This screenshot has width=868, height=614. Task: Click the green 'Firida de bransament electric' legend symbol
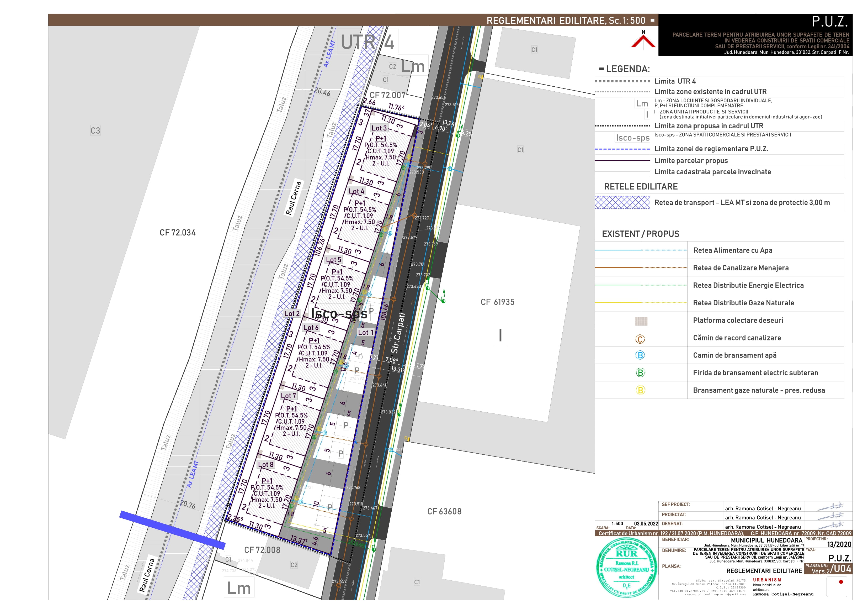click(640, 373)
